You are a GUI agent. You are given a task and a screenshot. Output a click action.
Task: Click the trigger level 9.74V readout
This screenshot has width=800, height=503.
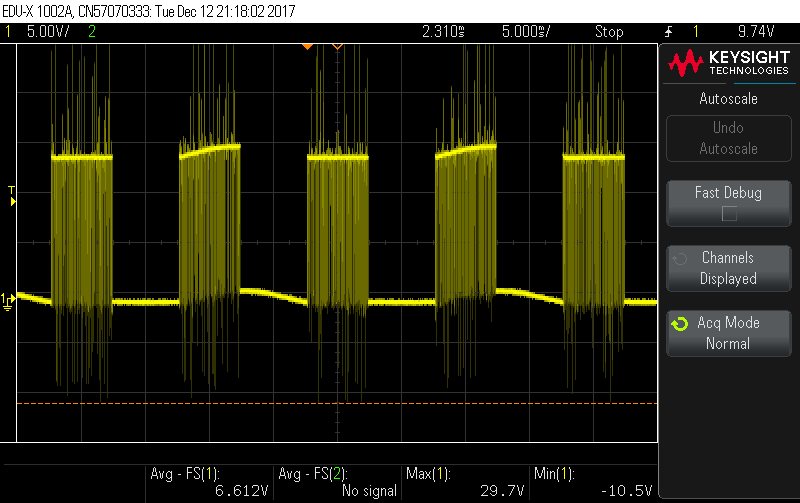756,32
